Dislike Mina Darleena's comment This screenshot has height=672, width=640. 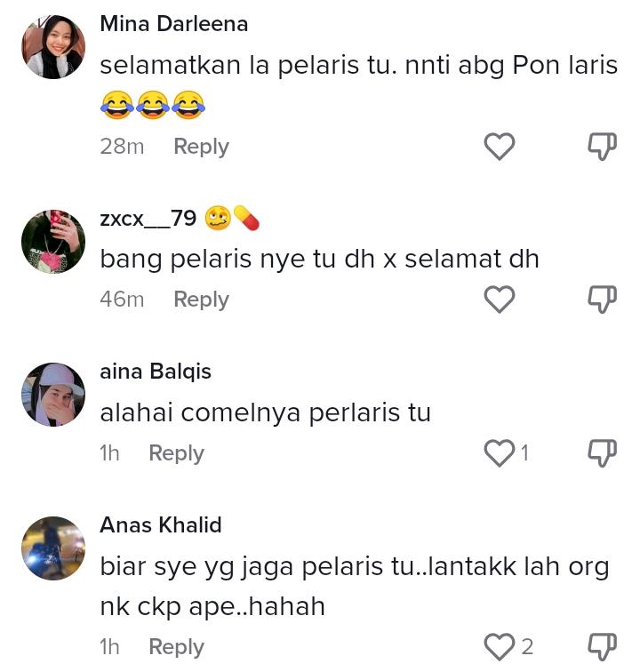point(602,146)
